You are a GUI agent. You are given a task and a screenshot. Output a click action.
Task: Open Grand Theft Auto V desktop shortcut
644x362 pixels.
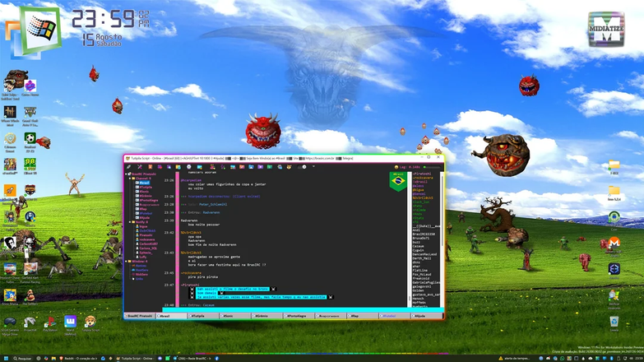click(30, 116)
